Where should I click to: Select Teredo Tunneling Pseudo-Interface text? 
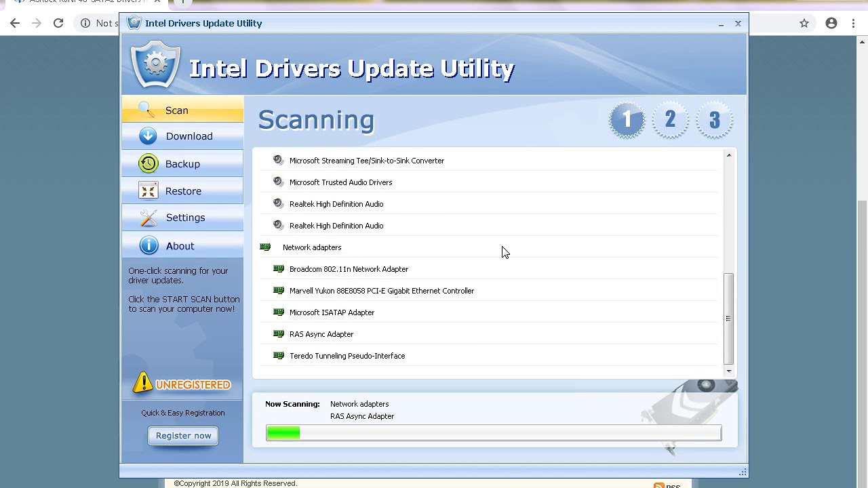tap(347, 356)
